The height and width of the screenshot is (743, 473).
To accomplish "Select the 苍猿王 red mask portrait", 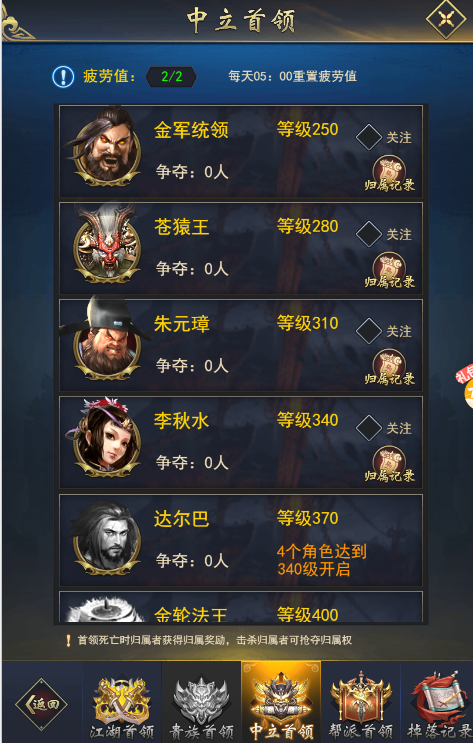I will point(108,245).
